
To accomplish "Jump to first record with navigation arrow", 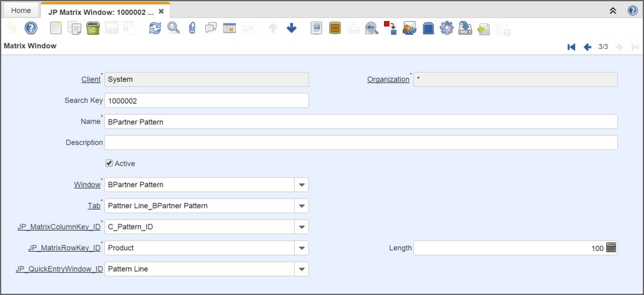I will 571,47.
